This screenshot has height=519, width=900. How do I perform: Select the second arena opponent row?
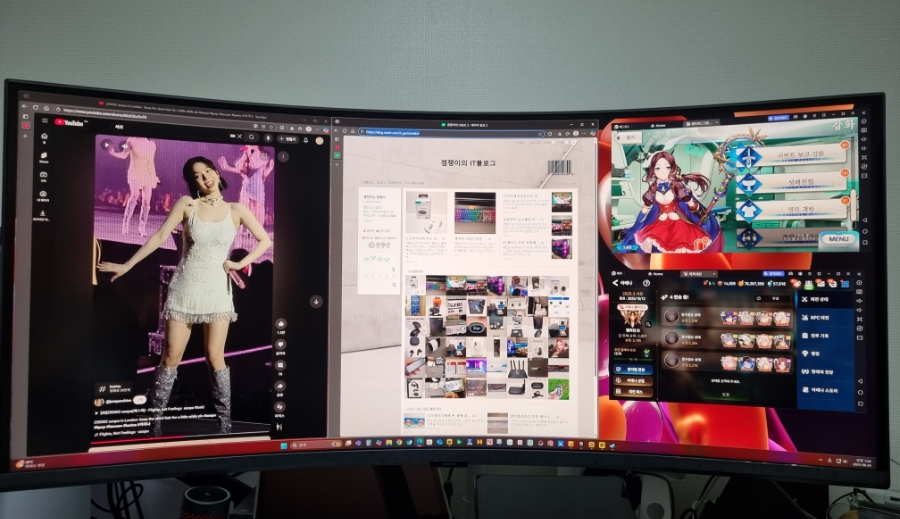728,339
